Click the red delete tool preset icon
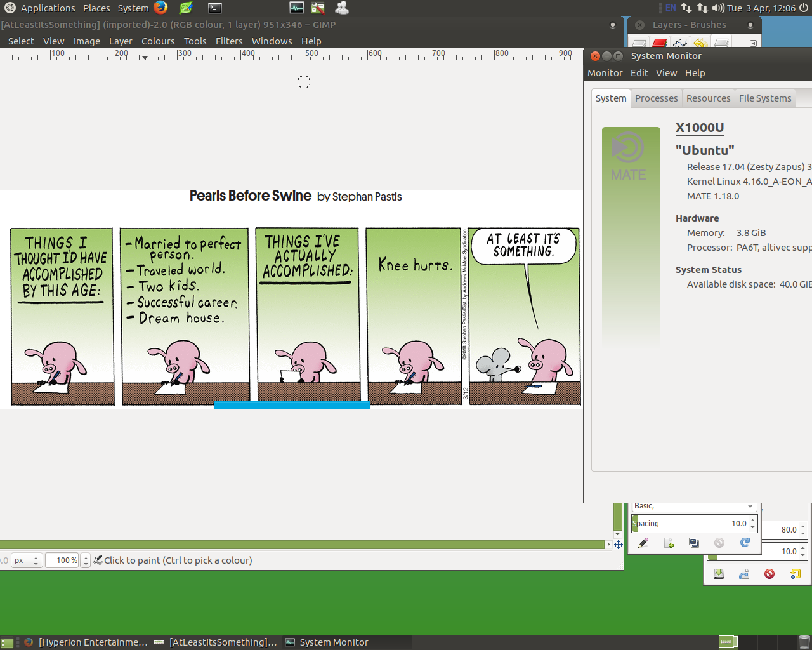The image size is (812, 650). tap(769, 574)
